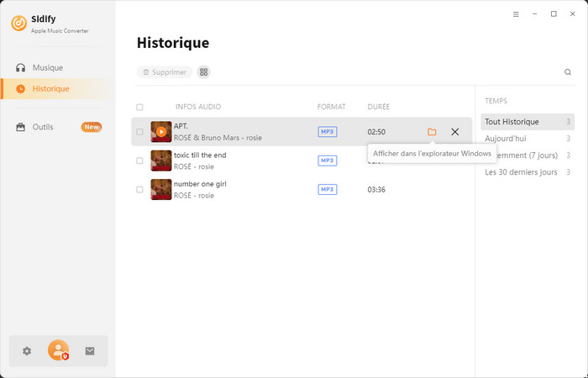Image resolution: width=588 pixels, height=378 pixels.
Task: Click the search magnifier icon
Action: point(568,72)
